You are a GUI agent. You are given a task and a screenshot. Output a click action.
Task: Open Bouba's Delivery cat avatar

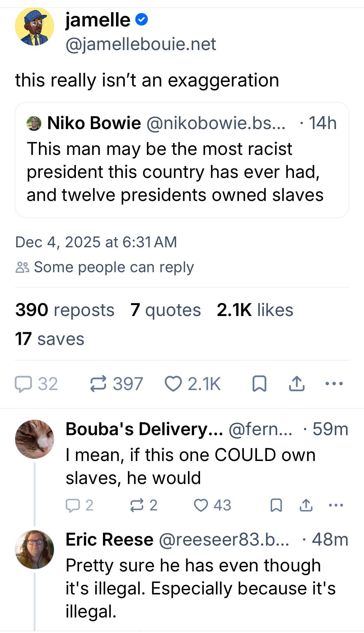point(35,439)
